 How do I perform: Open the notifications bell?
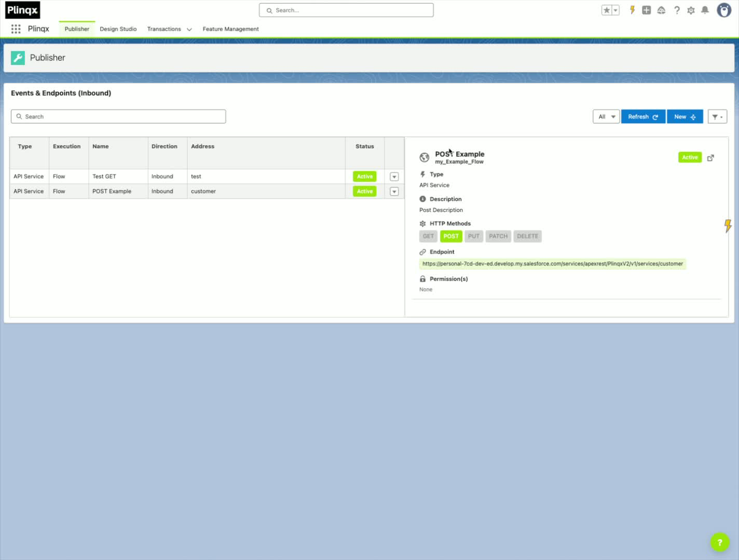click(705, 10)
